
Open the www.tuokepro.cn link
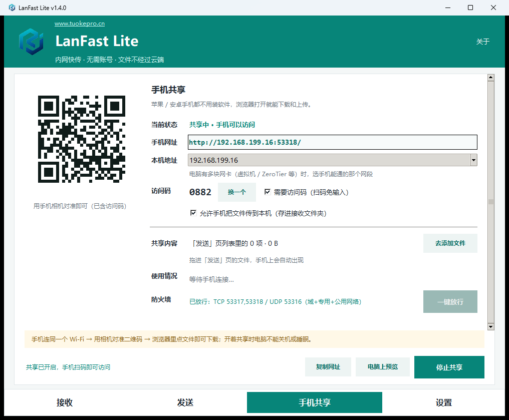[x=80, y=24]
